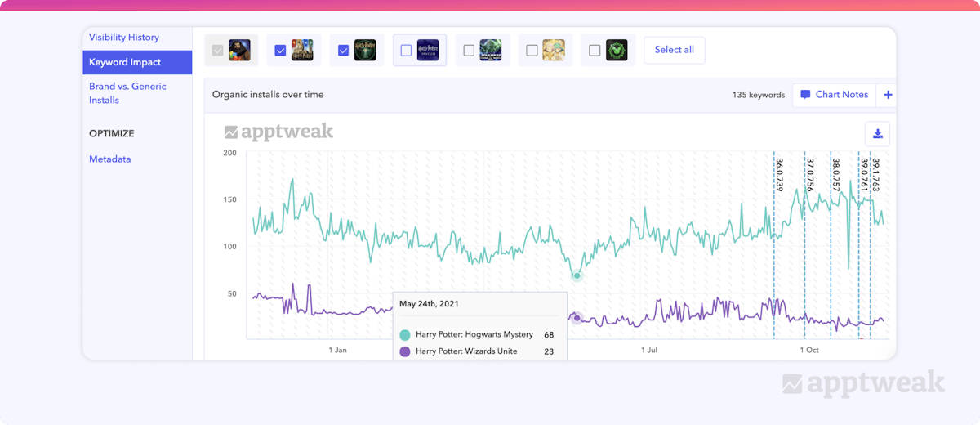The height and width of the screenshot is (425, 980).
Task: Click the yellow anime character app icon
Action: coord(554,51)
